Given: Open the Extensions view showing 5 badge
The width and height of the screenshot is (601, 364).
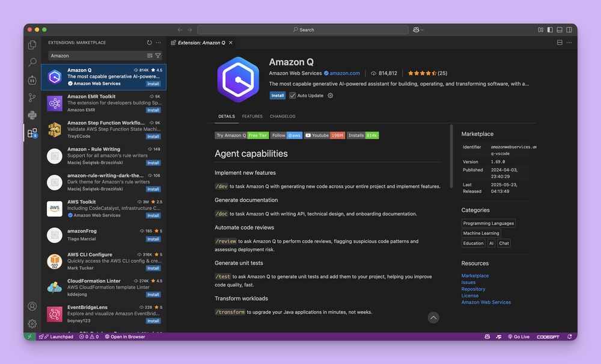Looking at the screenshot, I should [x=32, y=132].
